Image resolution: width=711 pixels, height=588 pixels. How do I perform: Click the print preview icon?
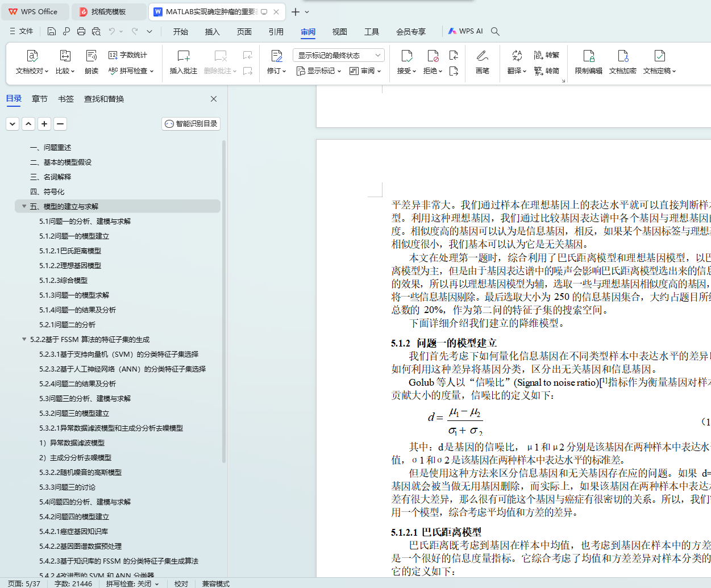96,31
